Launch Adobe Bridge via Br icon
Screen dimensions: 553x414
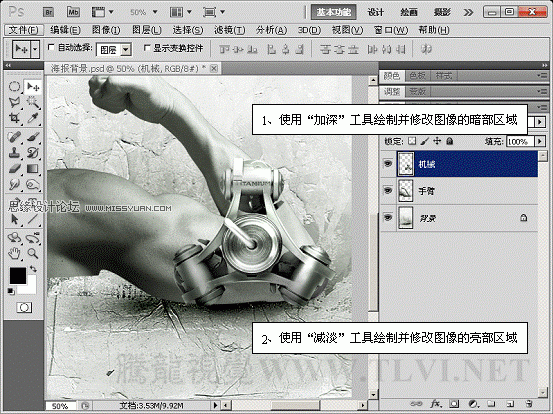49,13
